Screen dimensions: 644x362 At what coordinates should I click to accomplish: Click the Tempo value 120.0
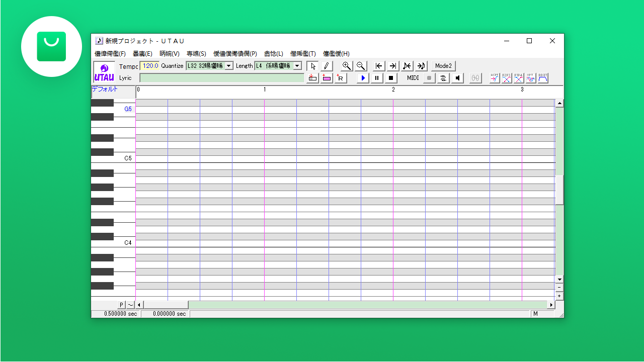click(x=149, y=66)
